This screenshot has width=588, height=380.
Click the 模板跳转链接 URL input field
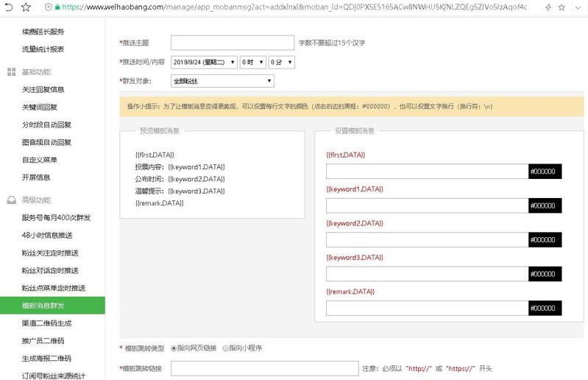(264, 368)
